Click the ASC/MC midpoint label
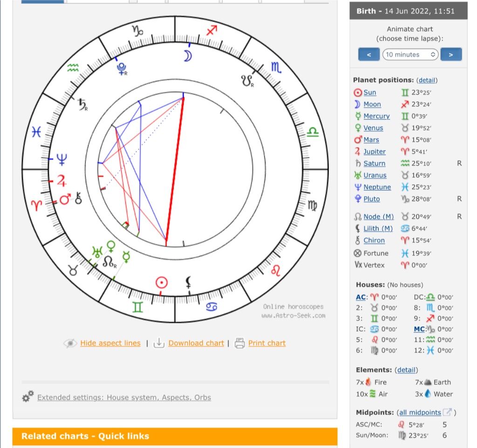This screenshot has width=477, height=448. pyautogui.click(x=369, y=425)
